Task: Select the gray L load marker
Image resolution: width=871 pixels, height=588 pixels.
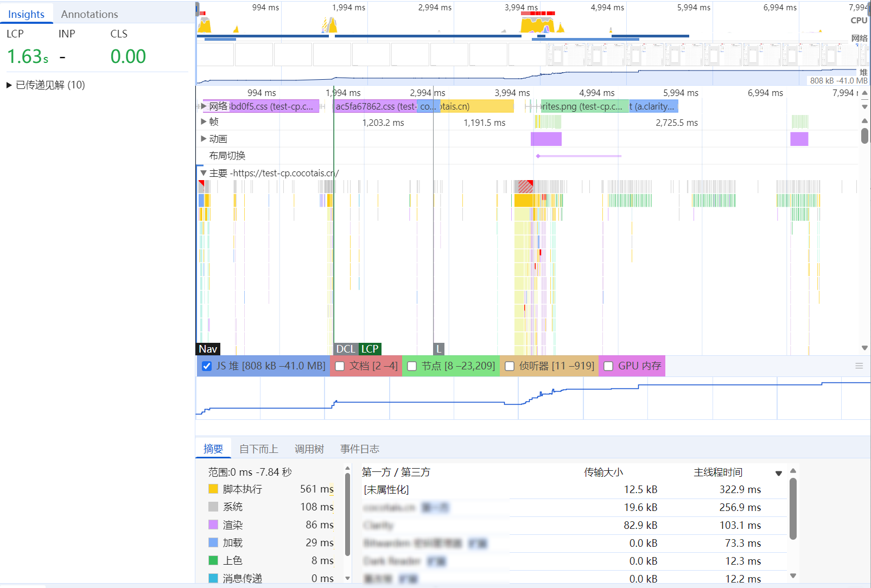Action: (x=438, y=349)
